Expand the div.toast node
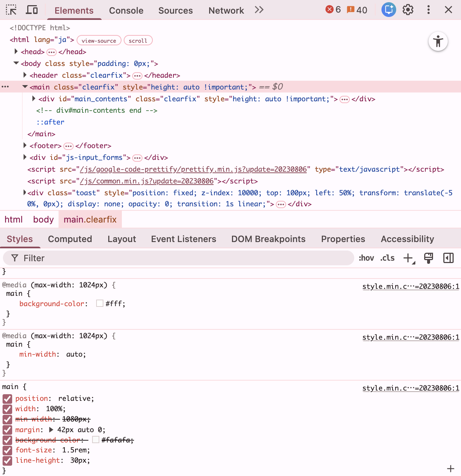The height and width of the screenshot is (476, 461). 25,193
